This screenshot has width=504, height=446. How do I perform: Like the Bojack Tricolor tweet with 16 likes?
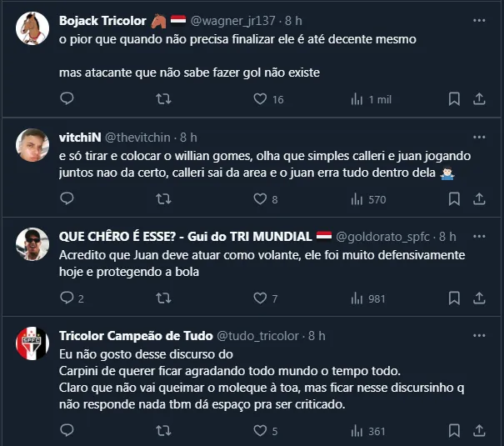click(x=260, y=99)
